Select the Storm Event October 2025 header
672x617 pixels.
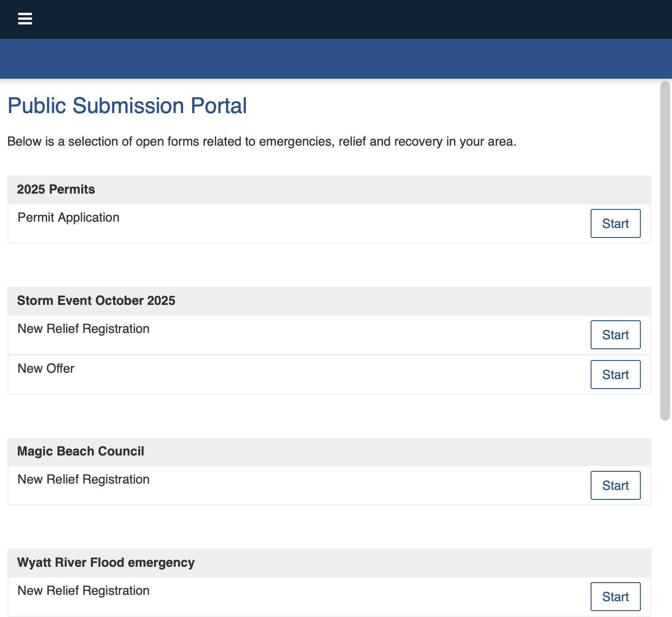(96, 301)
